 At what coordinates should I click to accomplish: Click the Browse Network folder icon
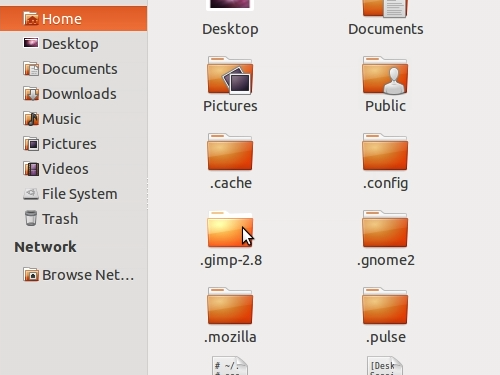(31, 275)
